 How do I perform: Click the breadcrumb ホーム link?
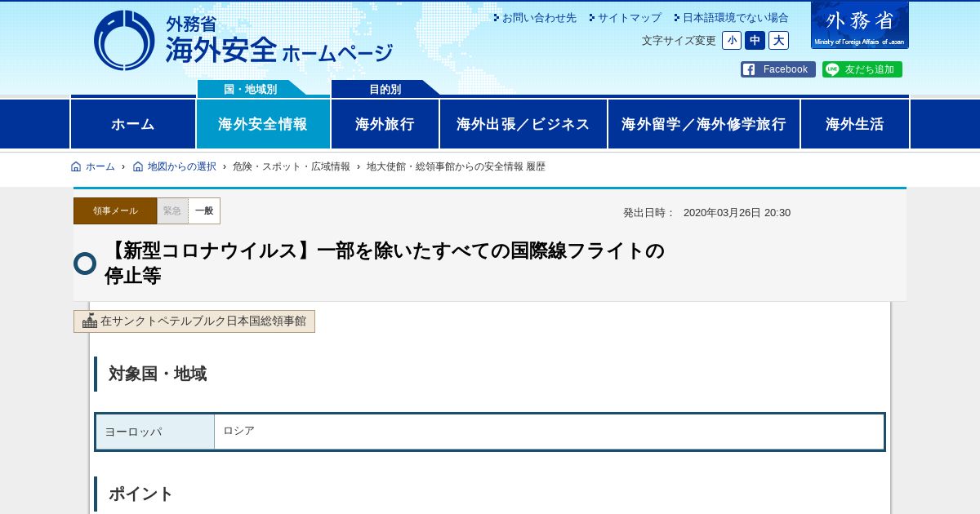[100, 166]
